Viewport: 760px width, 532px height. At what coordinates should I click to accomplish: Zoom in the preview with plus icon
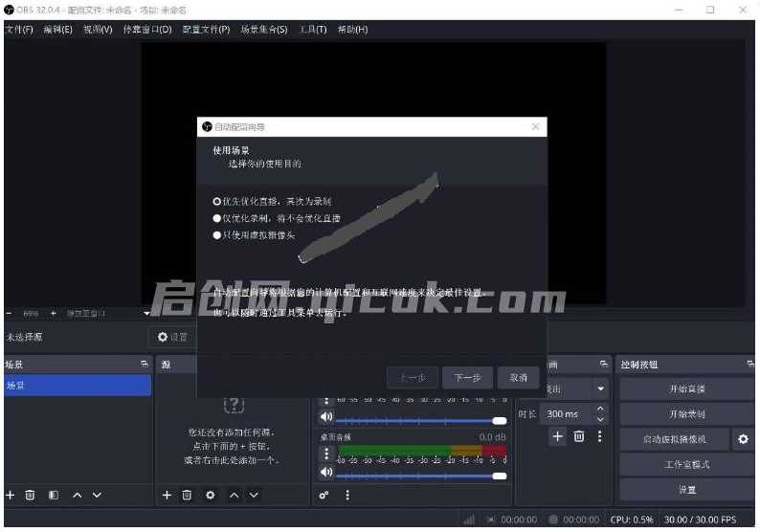(x=54, y=314)
